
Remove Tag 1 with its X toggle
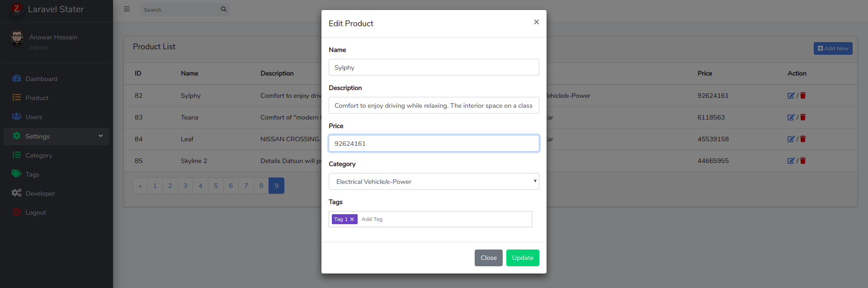[353, 219]
